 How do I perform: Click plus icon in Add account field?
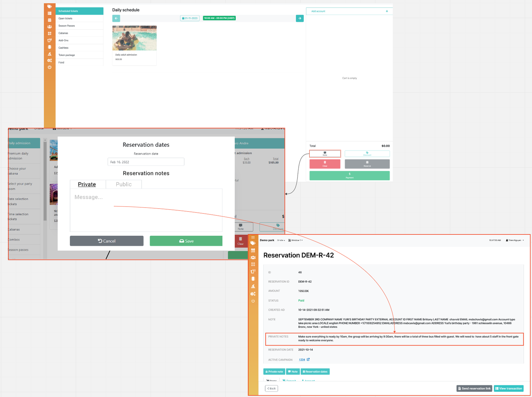click(387, 11)
